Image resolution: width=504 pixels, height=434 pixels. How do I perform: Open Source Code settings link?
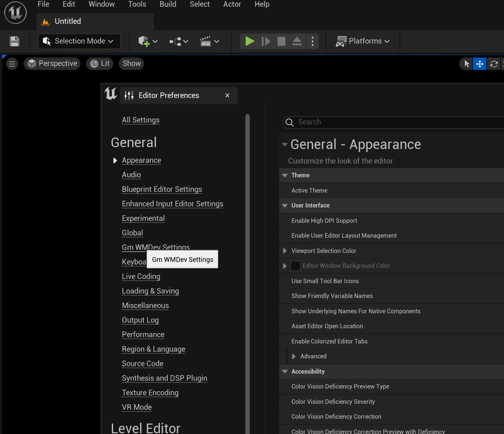(x=142, y=364)
